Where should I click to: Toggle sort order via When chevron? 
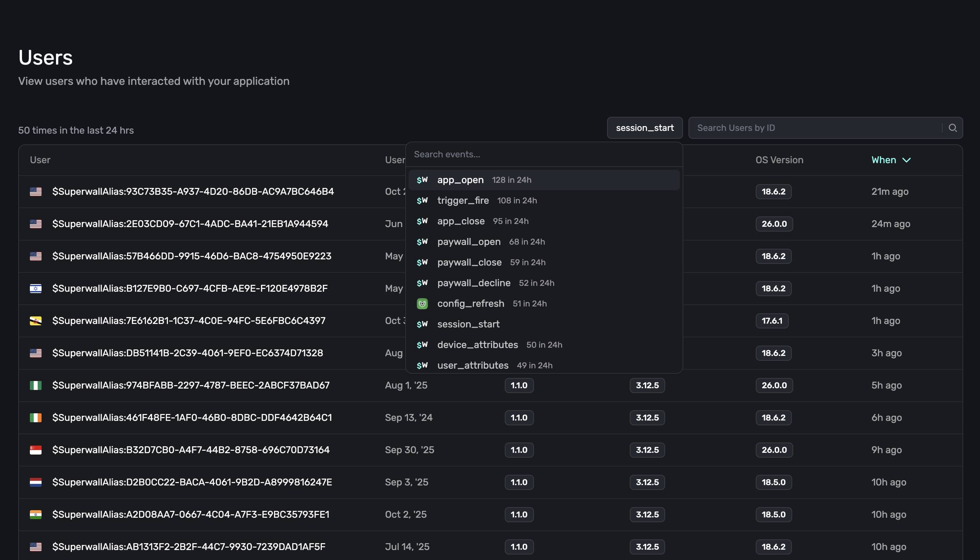tap(906, 160)
